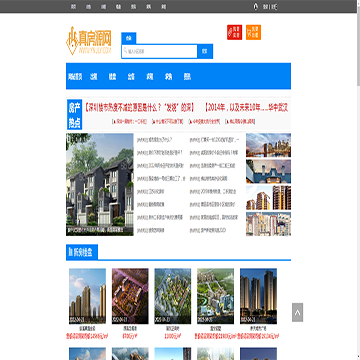360x360 pixels.
Task: Open the first link in the dark top bar
Action: tap(73, 7)
